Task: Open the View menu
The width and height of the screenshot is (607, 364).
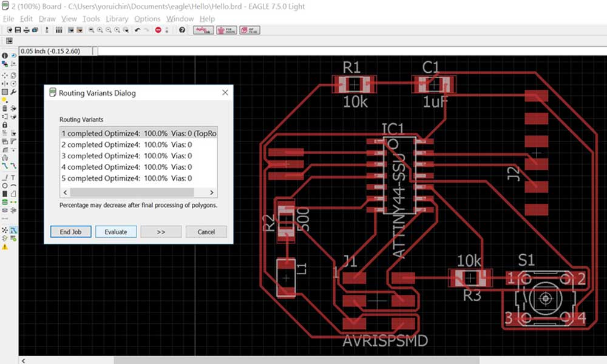Action: tap(69, 19)
